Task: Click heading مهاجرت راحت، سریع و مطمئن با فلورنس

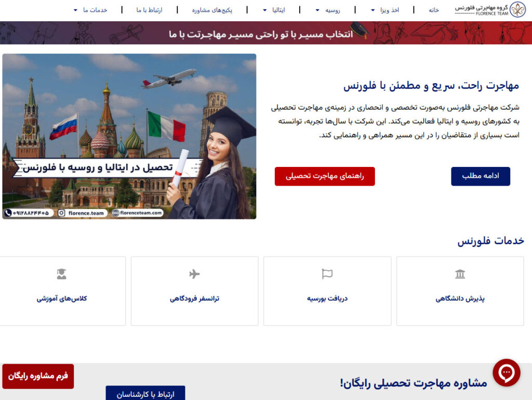Action: tap(431, 86)
